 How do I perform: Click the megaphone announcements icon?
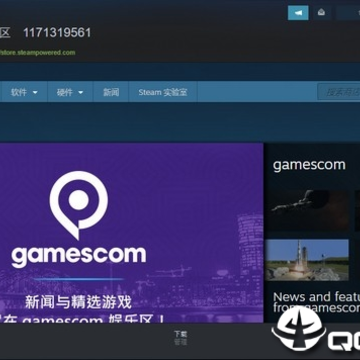point(298,13)
